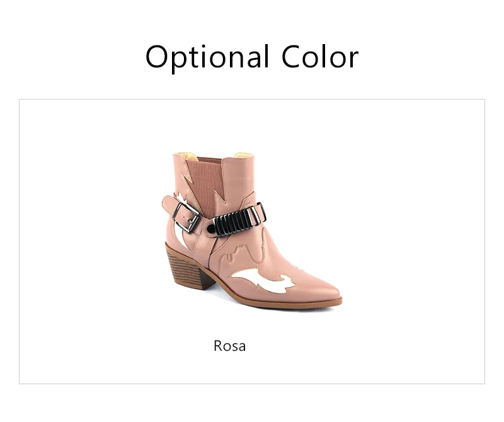
Task: Click the pink boot product image
Action: point(252,231)
